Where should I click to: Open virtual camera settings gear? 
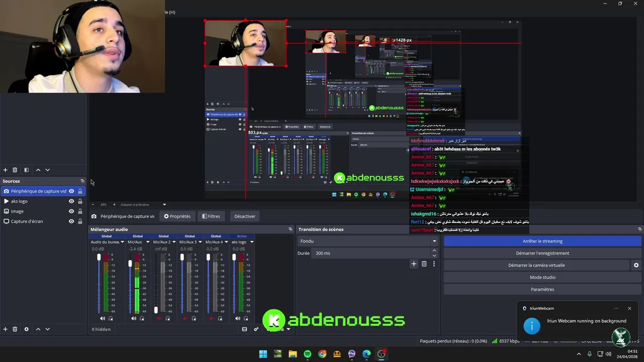(636, 265)
